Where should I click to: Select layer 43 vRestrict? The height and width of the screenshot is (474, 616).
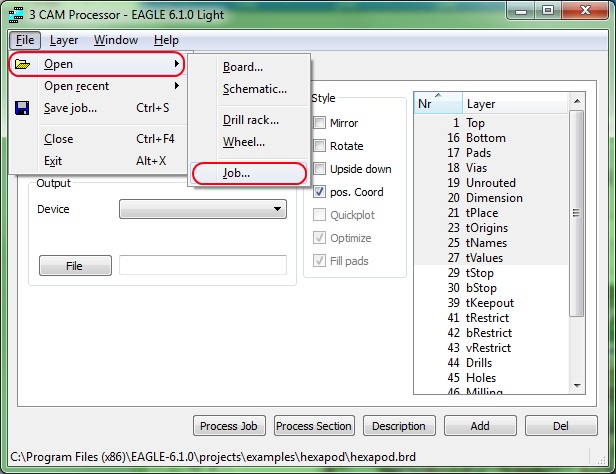(491, 348)
